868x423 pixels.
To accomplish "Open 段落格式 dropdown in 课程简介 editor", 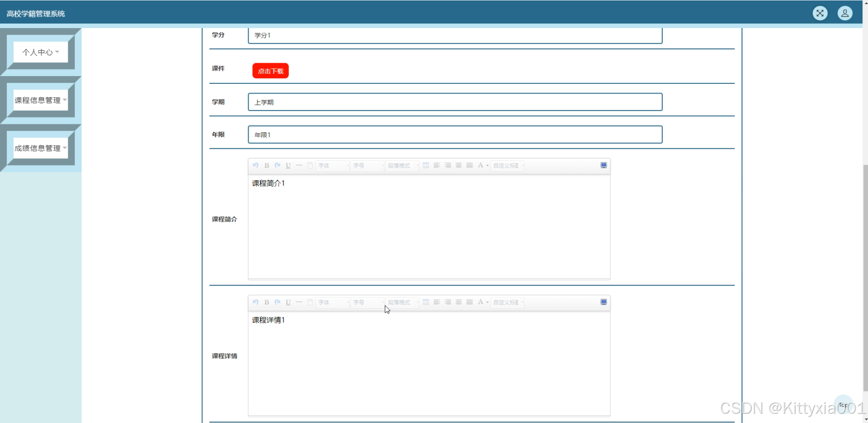I will click(403, 165).
